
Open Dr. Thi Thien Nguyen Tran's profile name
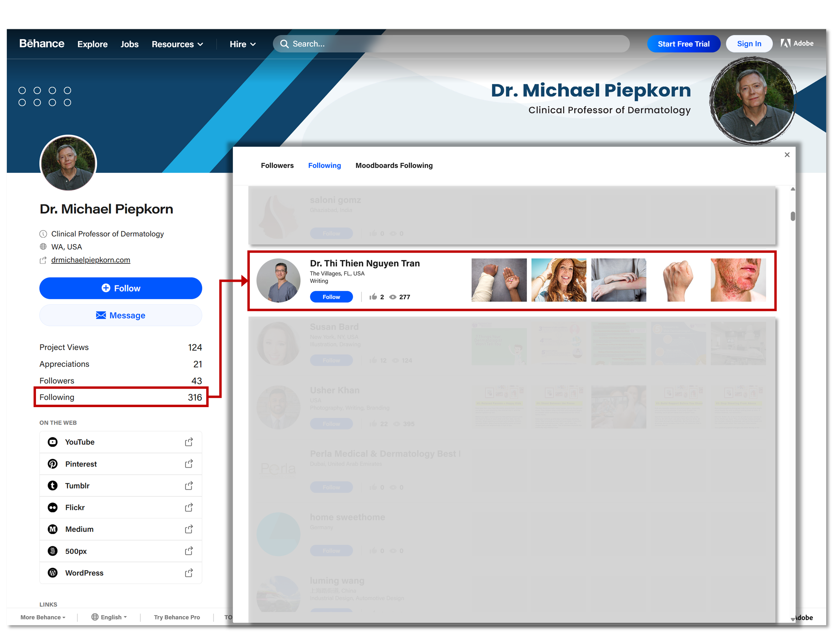click(365, 263)
